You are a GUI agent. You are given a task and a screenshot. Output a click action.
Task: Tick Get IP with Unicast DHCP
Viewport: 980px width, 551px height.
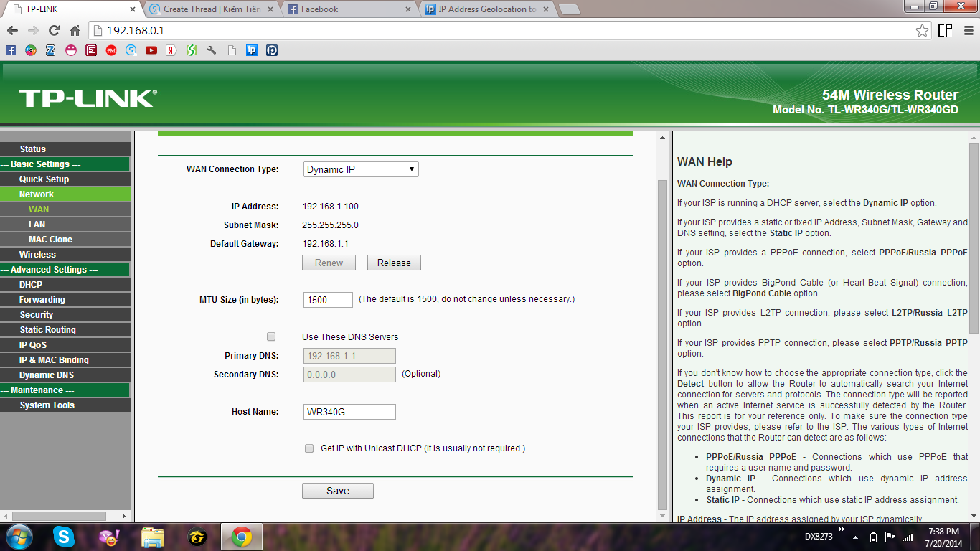[309, 448]
